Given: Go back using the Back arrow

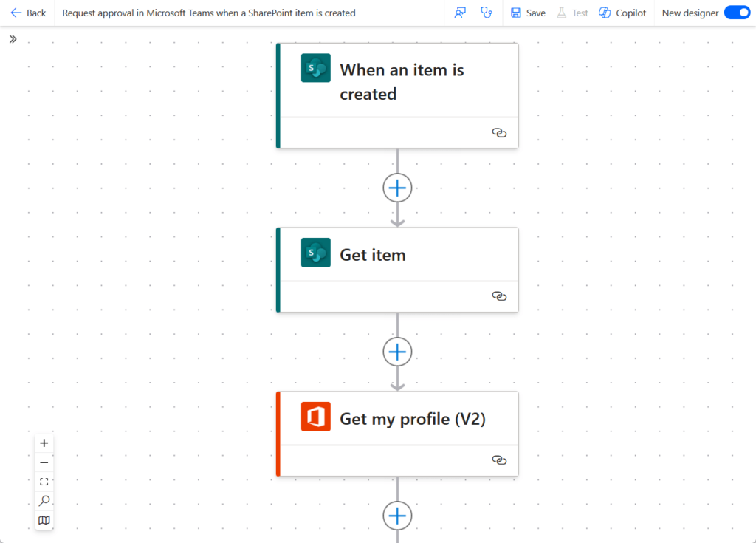Looking at the screenshot, I should click(28, 13).
